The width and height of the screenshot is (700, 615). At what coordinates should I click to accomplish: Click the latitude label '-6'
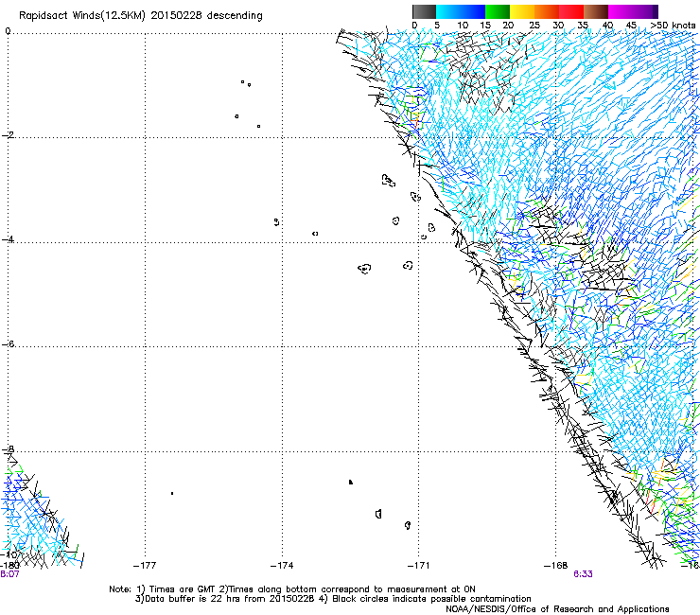(8, 343)
